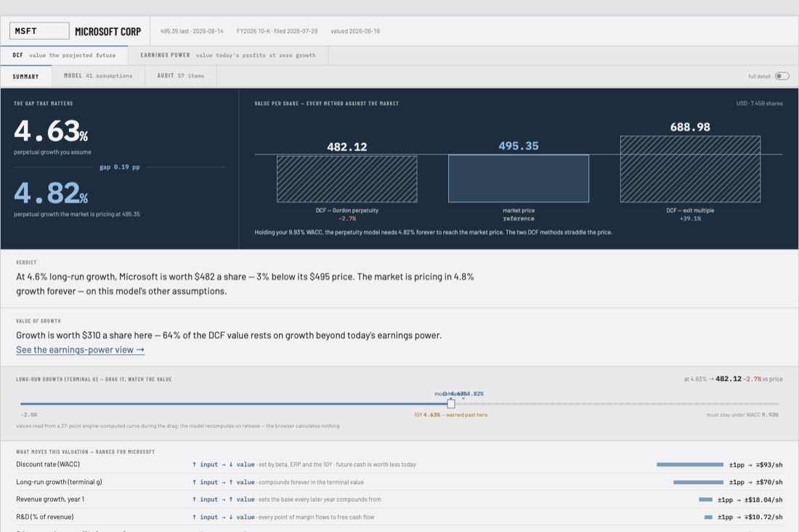Click the FY2026 10-K filed 2026-07-29 text
This screenshot has height=532, width=799.
tap(277, 31)
